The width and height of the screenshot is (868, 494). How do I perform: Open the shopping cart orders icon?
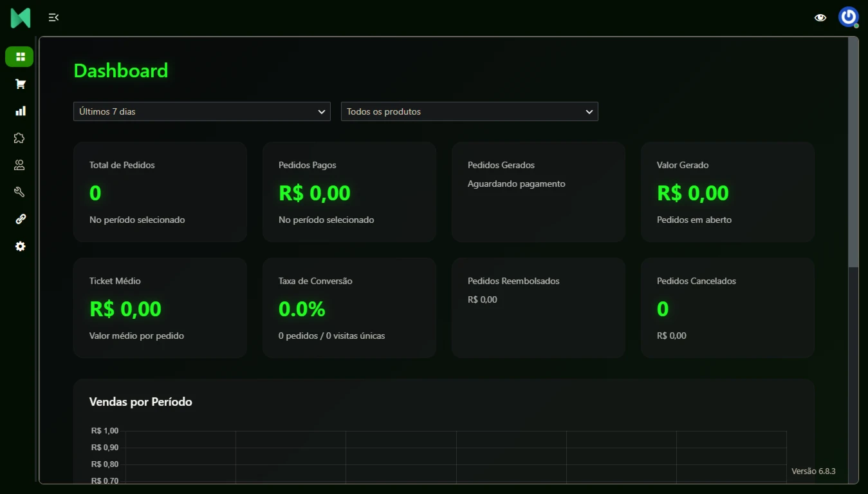coord(20,84)
